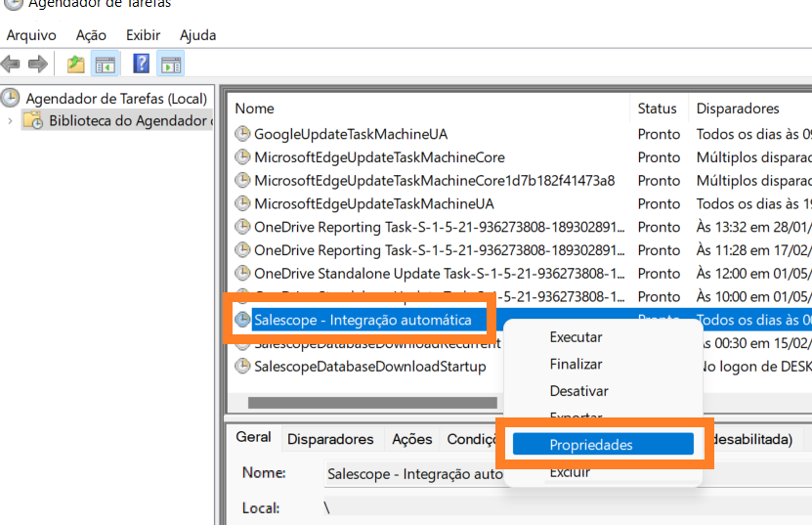This screenshot has width=812, height=525.
Task: Click the Biblioteca do Agendador folder icon
Action: click(33, 120)
